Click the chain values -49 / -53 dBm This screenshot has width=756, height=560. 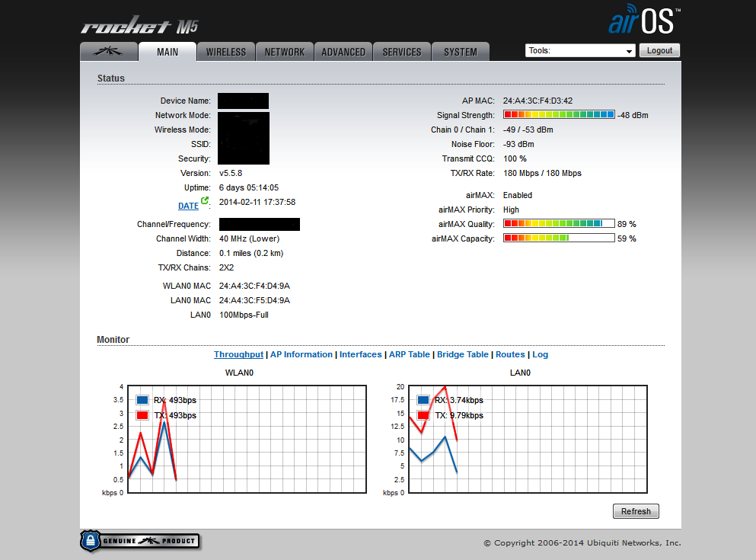click(528, 130)
